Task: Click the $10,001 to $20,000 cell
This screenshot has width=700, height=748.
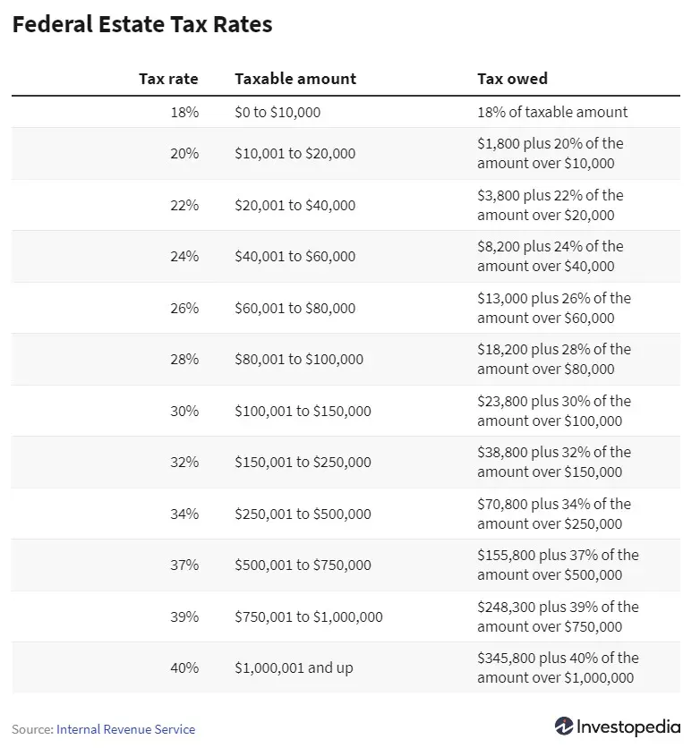Action: (x=295, y=153)
